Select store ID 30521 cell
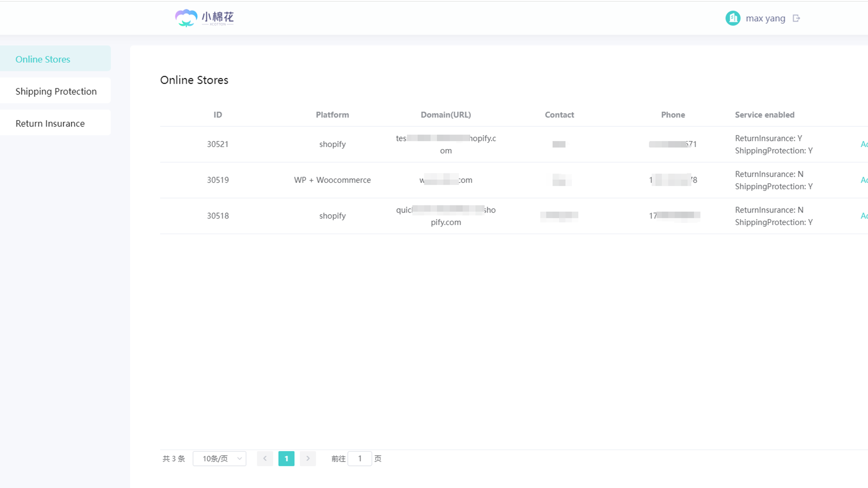Viewport: 868px width, 488px height. click(218, 144)
